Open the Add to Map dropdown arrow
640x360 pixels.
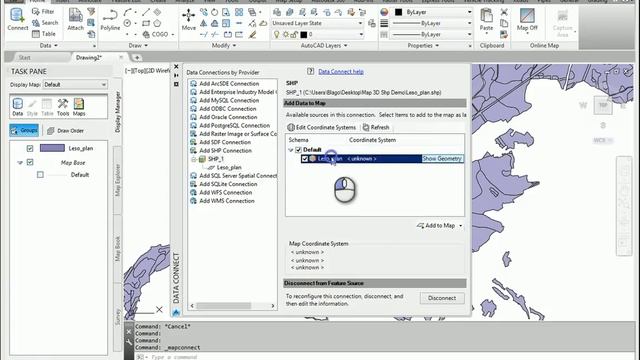[461, 226]
